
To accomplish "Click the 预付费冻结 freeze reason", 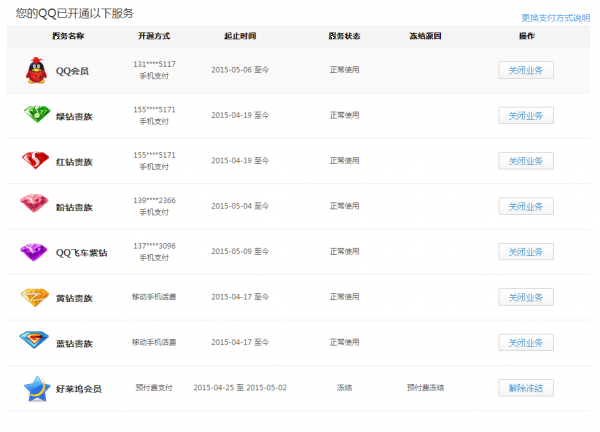I will point(426,388).
